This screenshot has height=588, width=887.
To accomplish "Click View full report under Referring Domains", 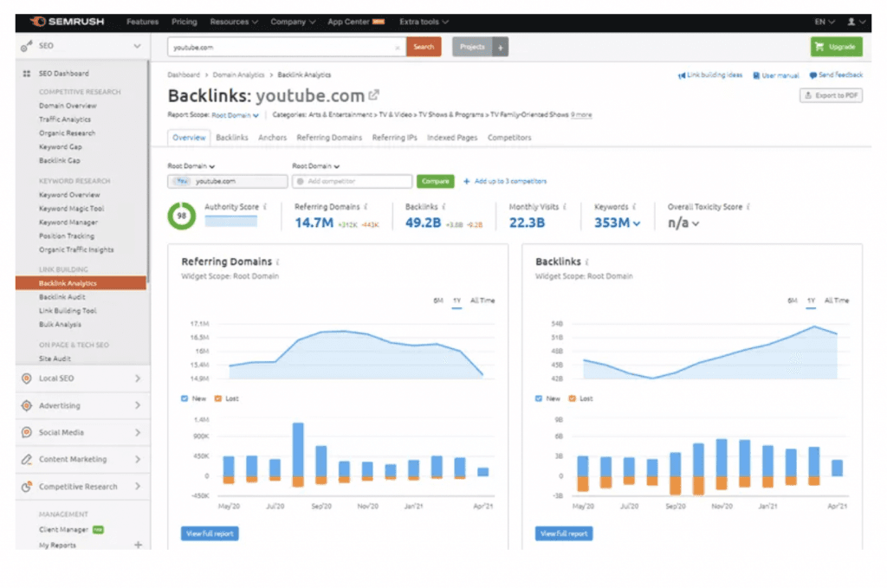I will pyautogui.click(x=210, y=533).
